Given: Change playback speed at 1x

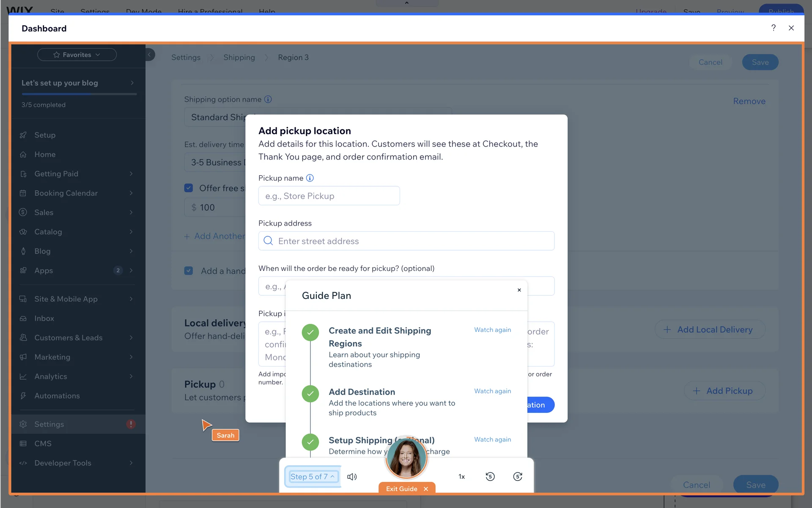Looking at the screenshot, I should pos(461,477).
